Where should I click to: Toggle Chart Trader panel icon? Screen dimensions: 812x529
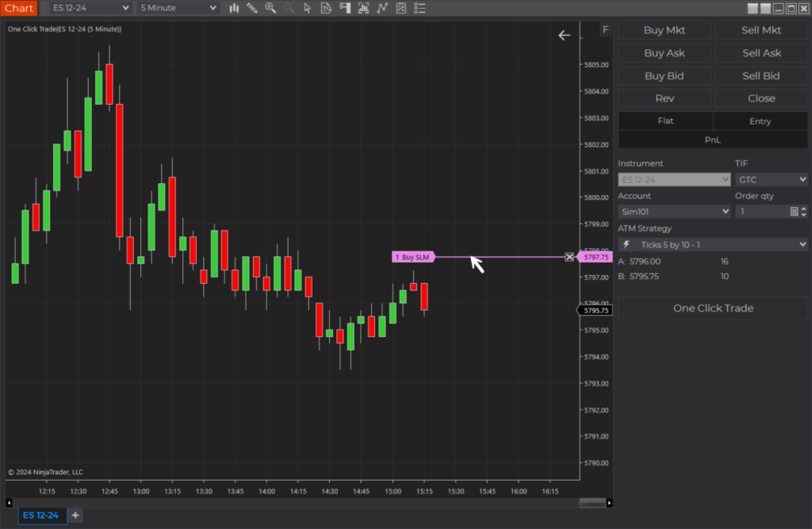345,8
